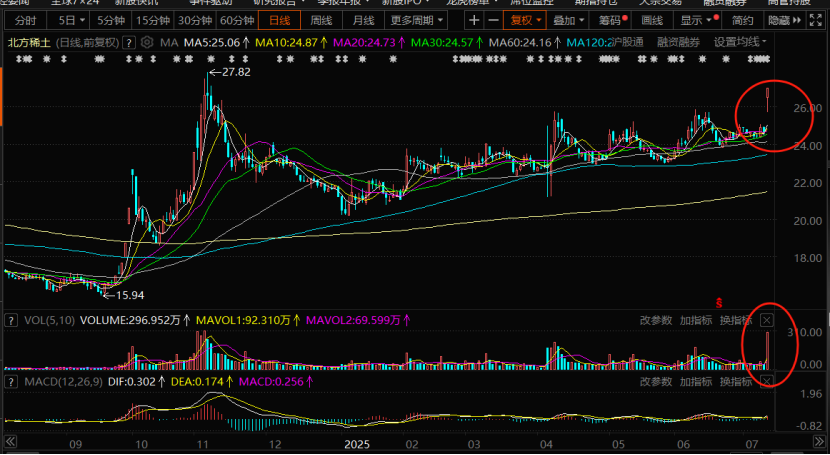This screenshot has width=830, height=455.
Task: Click the 11 month label on the time axis
Action: pos(203,443)
